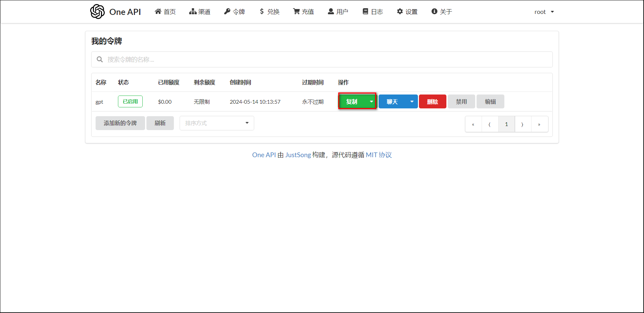Delete the gpt token with 删除
The width and height of the screenshot is (644, 313).
(x=432, y=102)
